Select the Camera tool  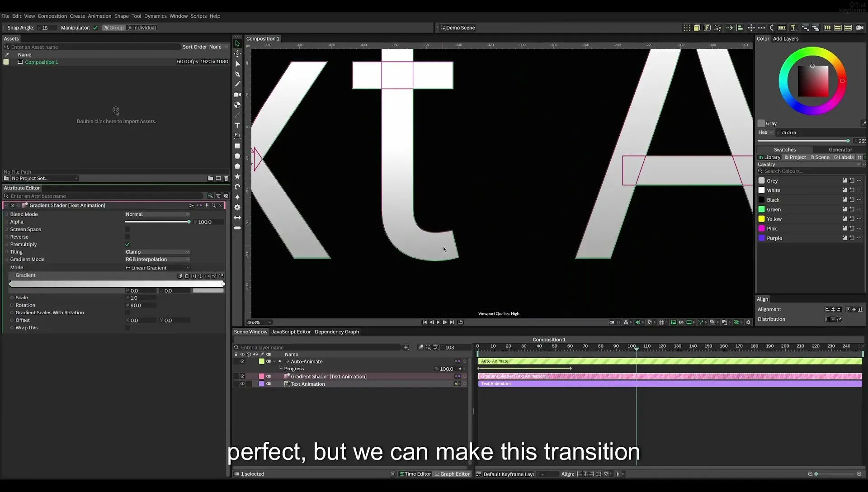[237, 95]
